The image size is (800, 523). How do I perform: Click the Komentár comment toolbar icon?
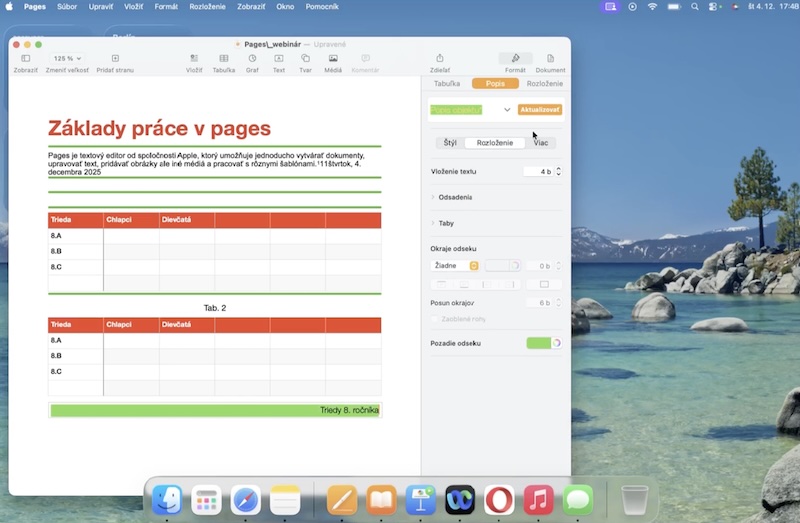(x=365, y=59)
